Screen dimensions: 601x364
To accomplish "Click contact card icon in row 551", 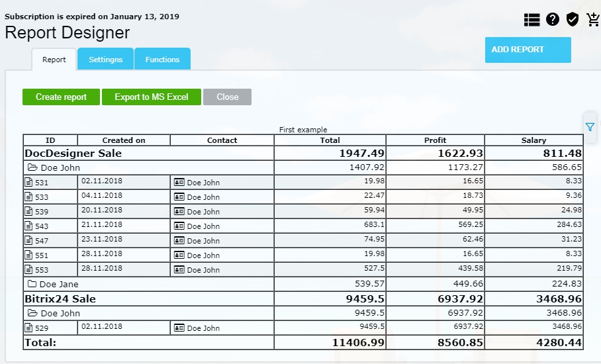I will pos(179,255).
